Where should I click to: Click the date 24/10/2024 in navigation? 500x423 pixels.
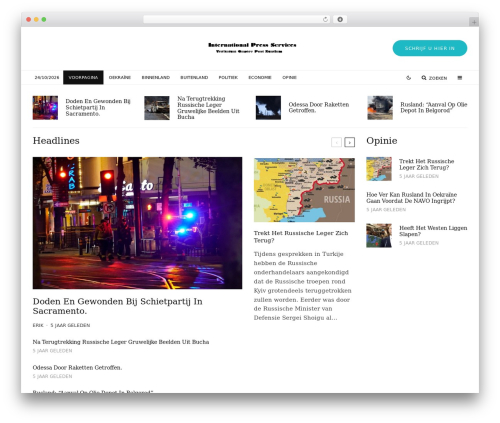click(47, 77)
